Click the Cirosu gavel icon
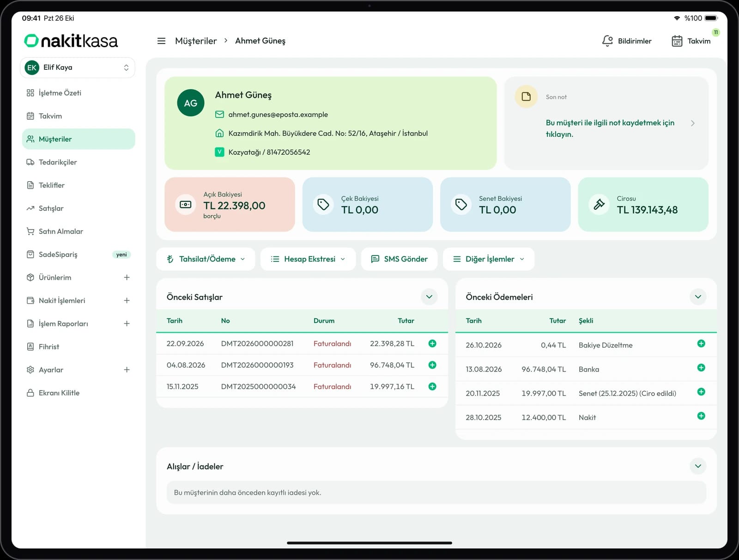The width and height of the screenshot is (739, 560). tap(599, 204)
